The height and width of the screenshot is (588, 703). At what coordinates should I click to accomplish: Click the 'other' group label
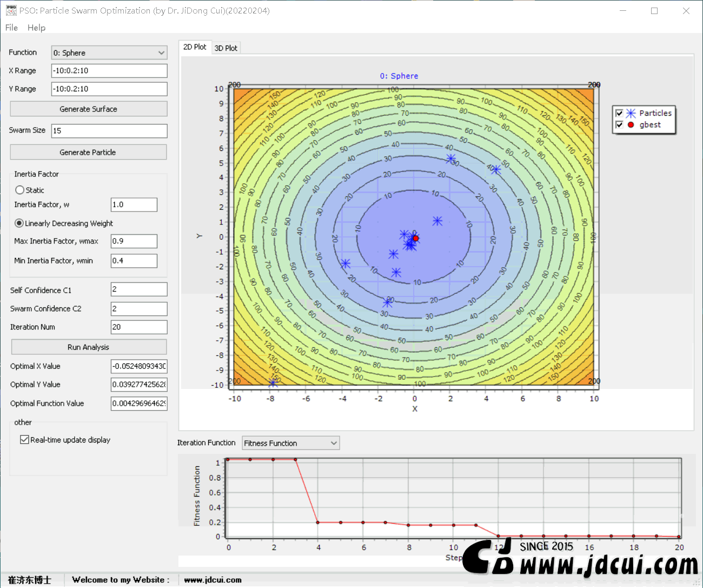tap(23, 422)
